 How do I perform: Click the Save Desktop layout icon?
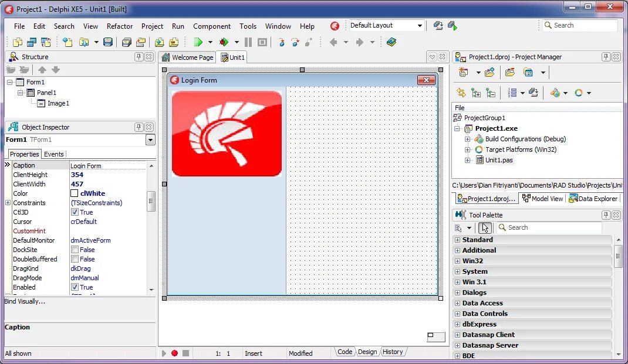pos(438,26)
